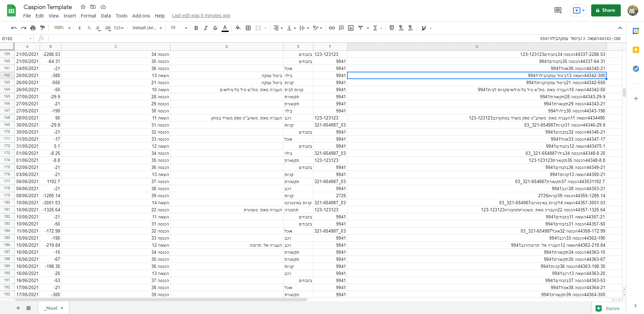Open Tasks side panel icon
Image resolution: width=644 pixels, height=314 pixels.
(636, 69)
